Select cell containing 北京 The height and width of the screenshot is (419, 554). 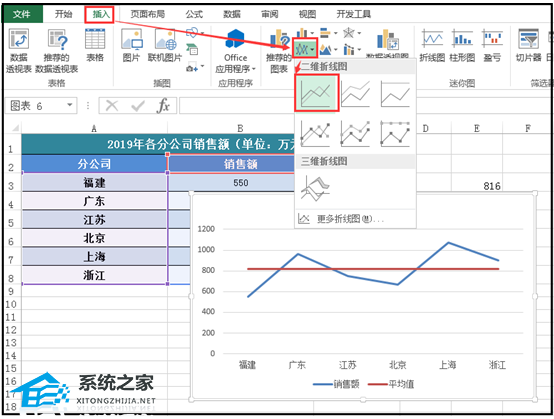(94, 238)
